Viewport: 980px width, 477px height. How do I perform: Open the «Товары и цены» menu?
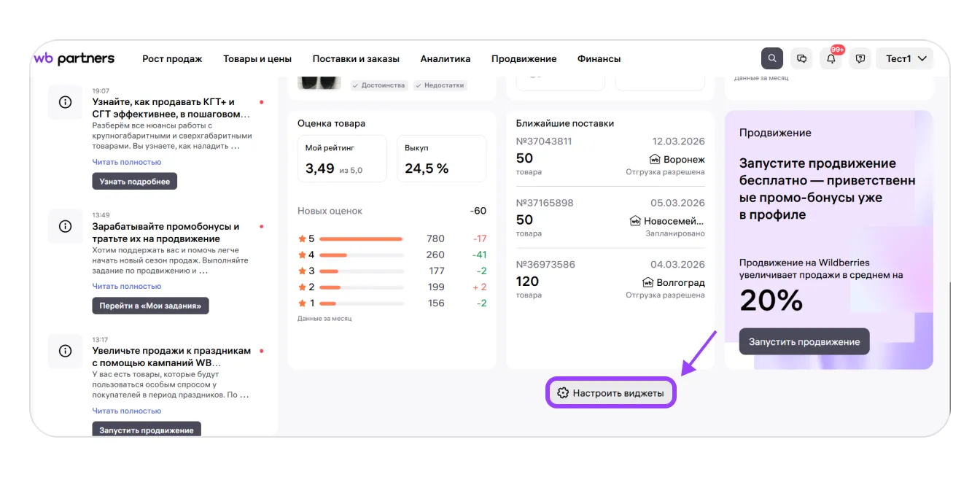pos(257,59)
